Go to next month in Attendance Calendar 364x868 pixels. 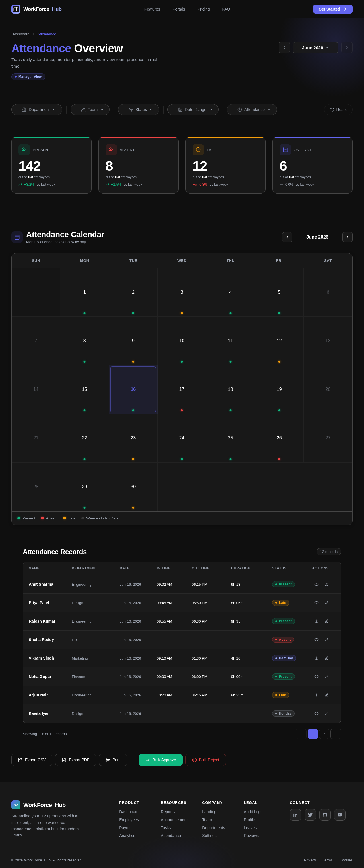[x=347, y=237]
